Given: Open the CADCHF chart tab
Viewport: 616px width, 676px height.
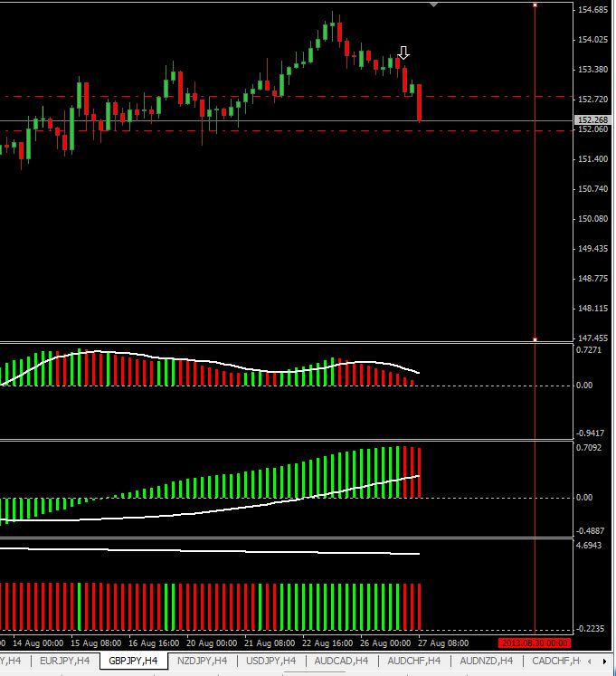Looking at the screenshot, I should point(556,661).
